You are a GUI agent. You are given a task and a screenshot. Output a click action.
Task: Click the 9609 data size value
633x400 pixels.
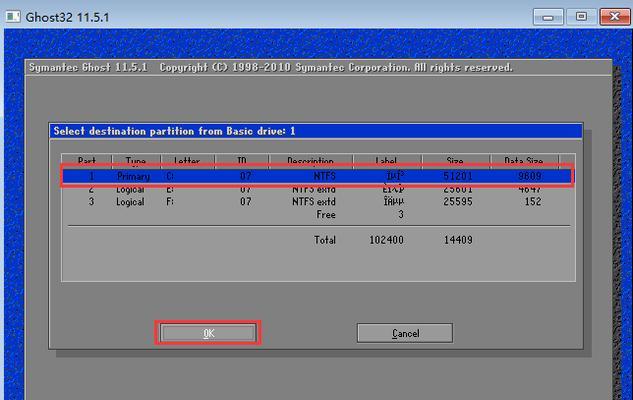(529, 176)
